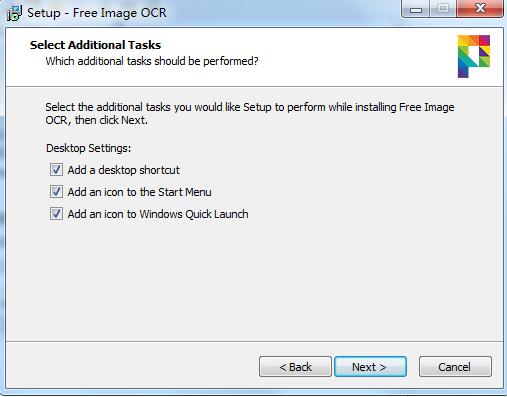
Task: Uncheck the Add a desktop shortcut checkbox
Action: [x=56, y=170]
